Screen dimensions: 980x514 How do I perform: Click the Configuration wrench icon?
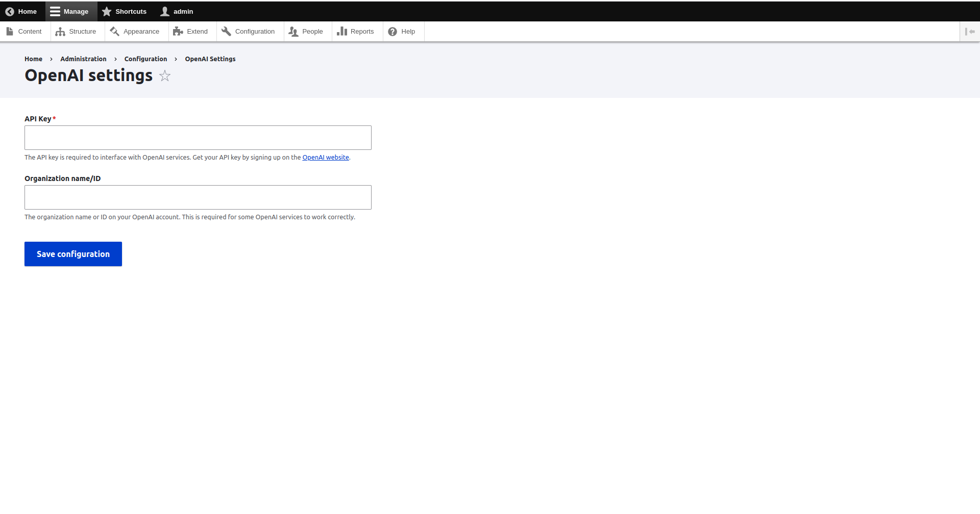(x=226, y=32)
